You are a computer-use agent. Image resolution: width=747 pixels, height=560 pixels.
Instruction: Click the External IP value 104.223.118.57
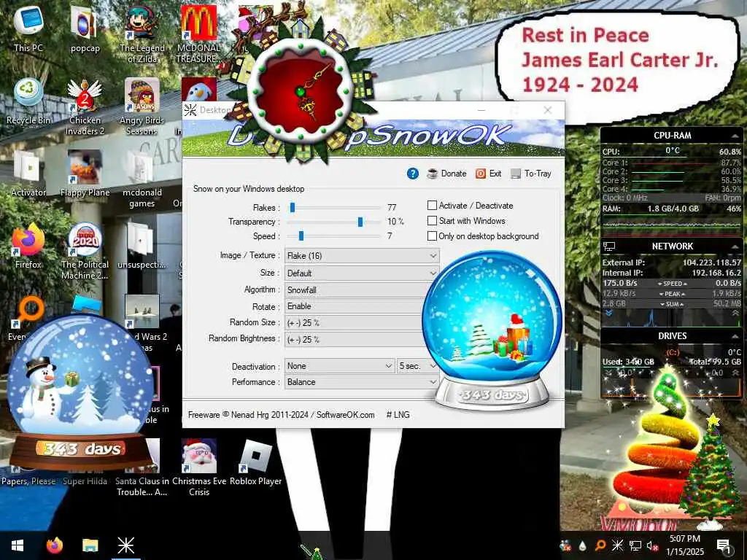pyautogui.click(x=711, y=262)
